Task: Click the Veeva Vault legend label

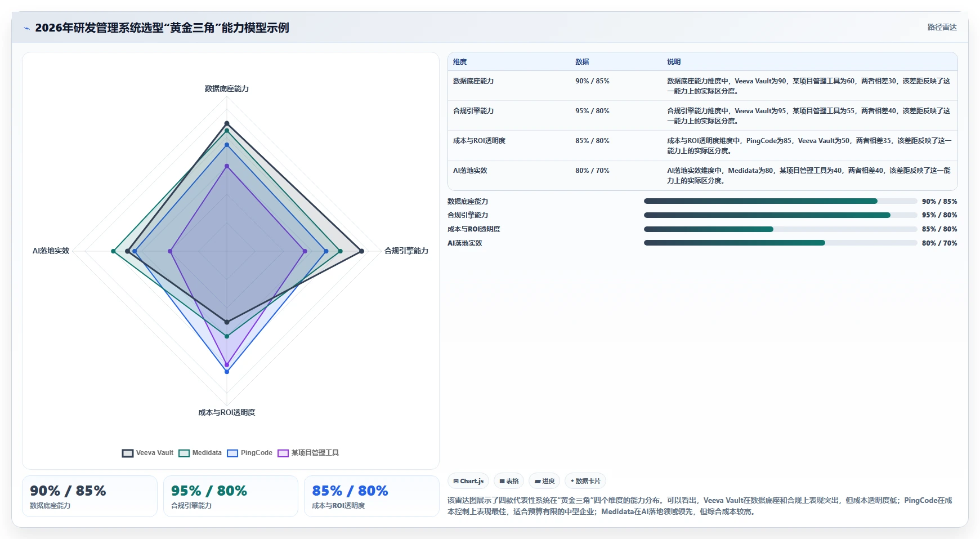Action: [x=155, y=453]
